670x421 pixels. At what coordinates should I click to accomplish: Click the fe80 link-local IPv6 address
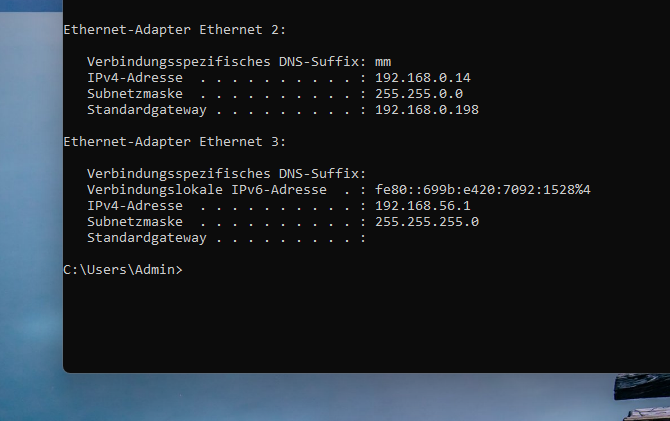[x=483, y=190]
